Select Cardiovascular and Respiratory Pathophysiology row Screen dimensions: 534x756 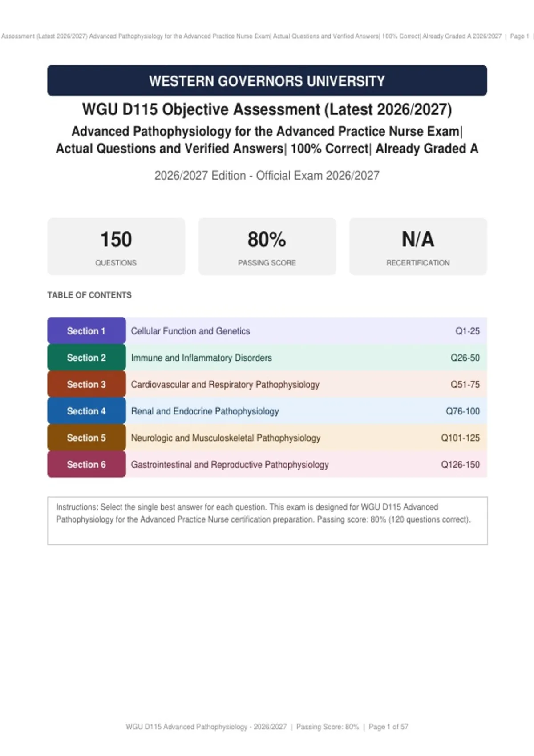click(x=267, y=384)
